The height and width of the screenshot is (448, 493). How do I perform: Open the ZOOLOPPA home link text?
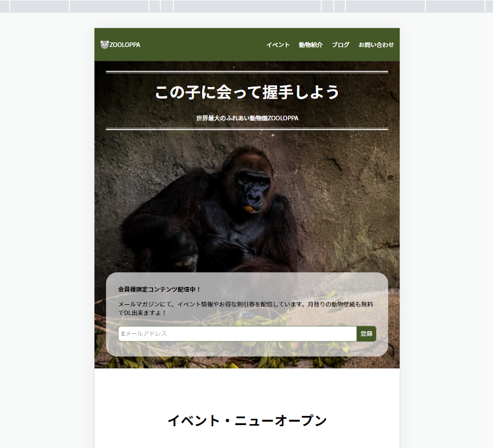click(x=125, y=45)
